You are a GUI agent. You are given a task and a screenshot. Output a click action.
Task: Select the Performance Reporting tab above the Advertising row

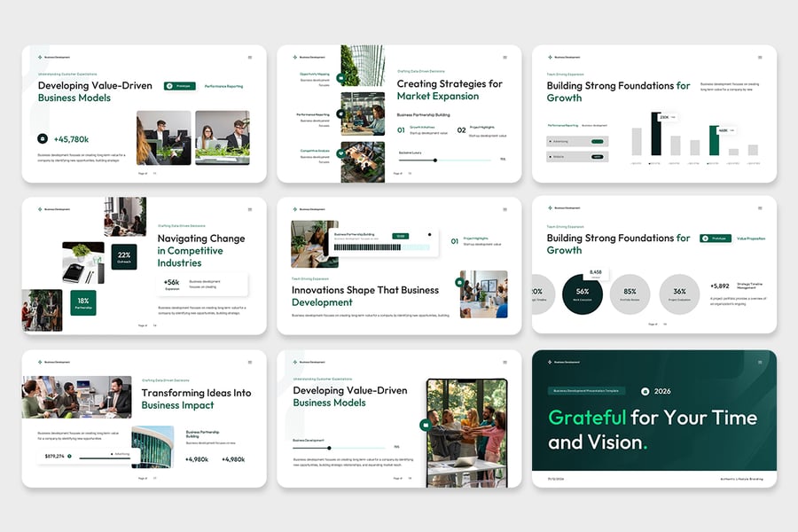(562, 125)
